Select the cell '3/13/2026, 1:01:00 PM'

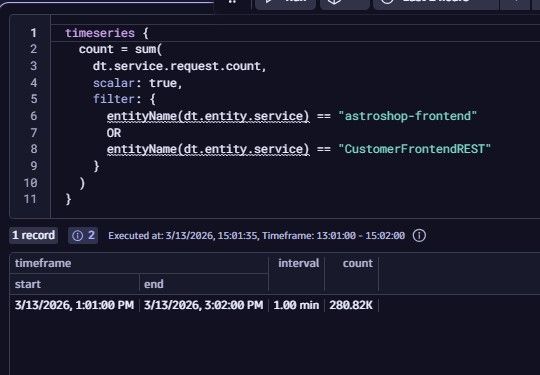point(74,305)
